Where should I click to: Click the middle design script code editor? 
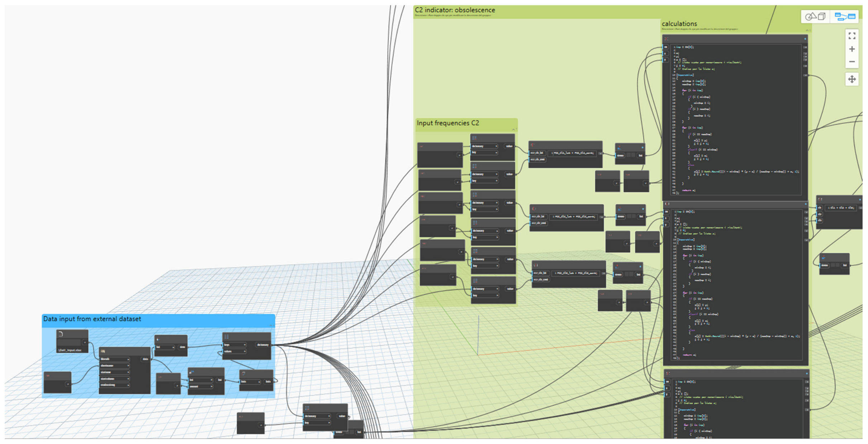pyautogui.click(x=736, y=285)
